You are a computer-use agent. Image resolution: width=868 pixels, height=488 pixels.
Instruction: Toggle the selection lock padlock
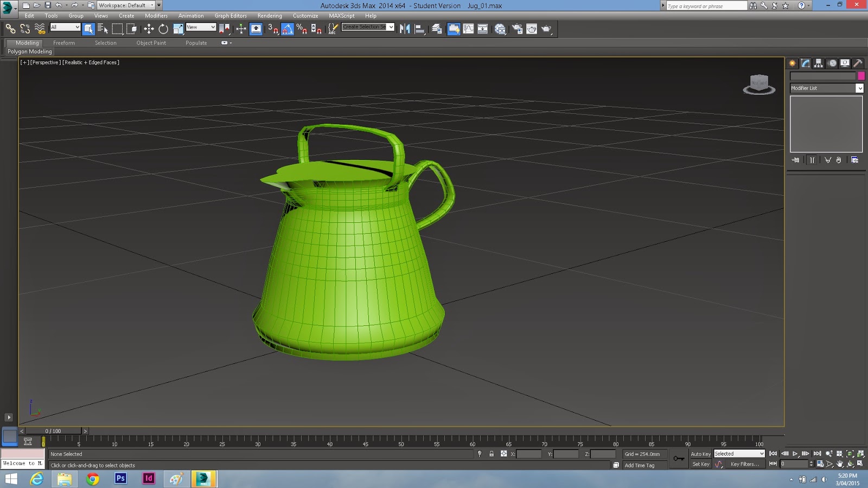point(492,454)
